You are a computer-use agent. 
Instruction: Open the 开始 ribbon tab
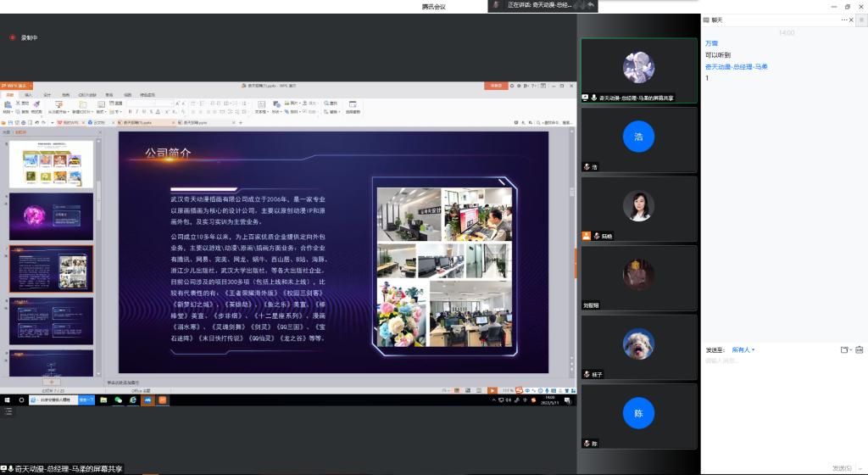click(10, 95)
